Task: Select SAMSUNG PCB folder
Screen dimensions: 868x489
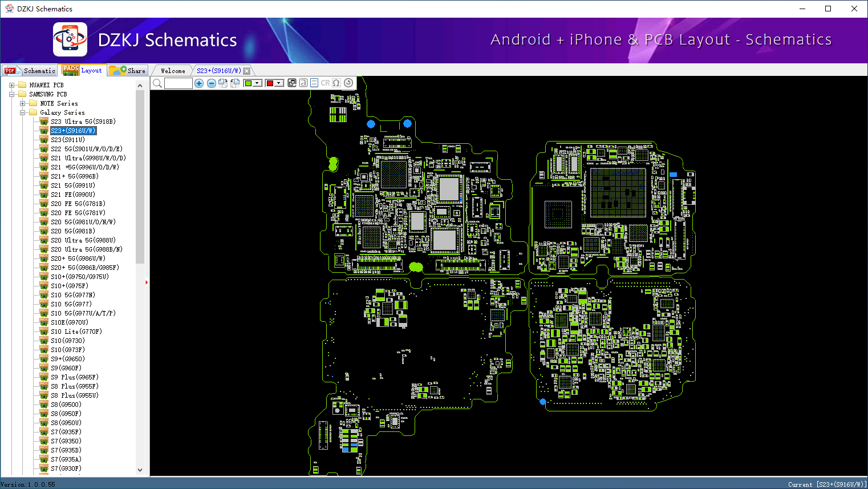Action: pyautogui.click(x=48, y=94)
